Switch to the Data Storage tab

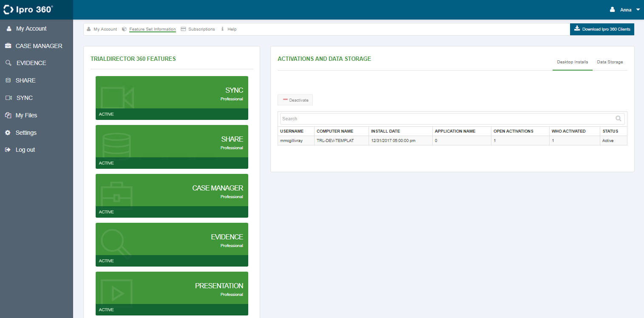(610, 62)
